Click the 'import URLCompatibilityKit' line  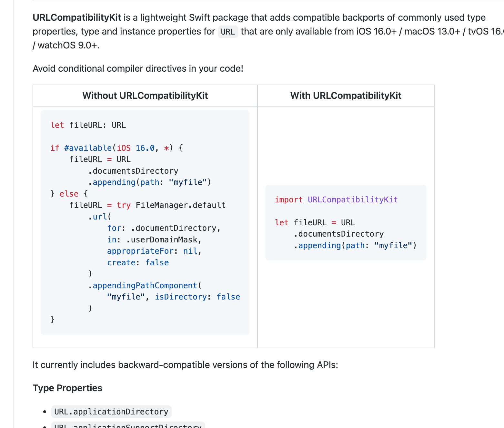(x=336, y=199)
